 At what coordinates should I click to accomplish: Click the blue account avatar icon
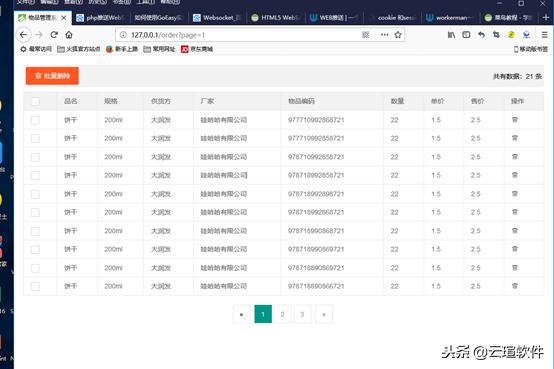pos(526,35)
